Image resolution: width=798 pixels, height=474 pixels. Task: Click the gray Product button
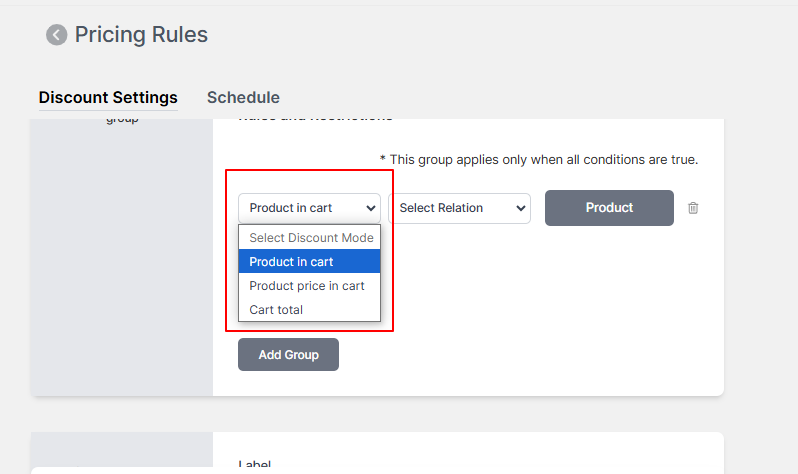609,208
